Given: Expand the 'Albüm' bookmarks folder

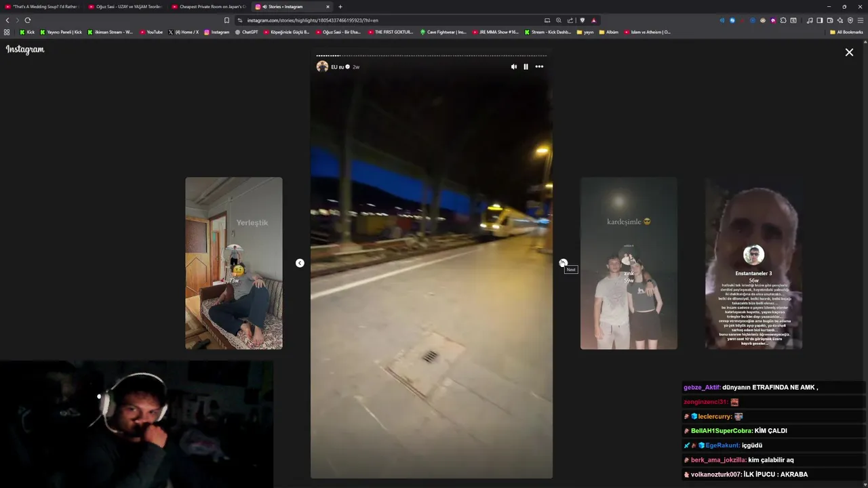Looking at the screenshot, I should pyautogui.click(x=609, y=32).
